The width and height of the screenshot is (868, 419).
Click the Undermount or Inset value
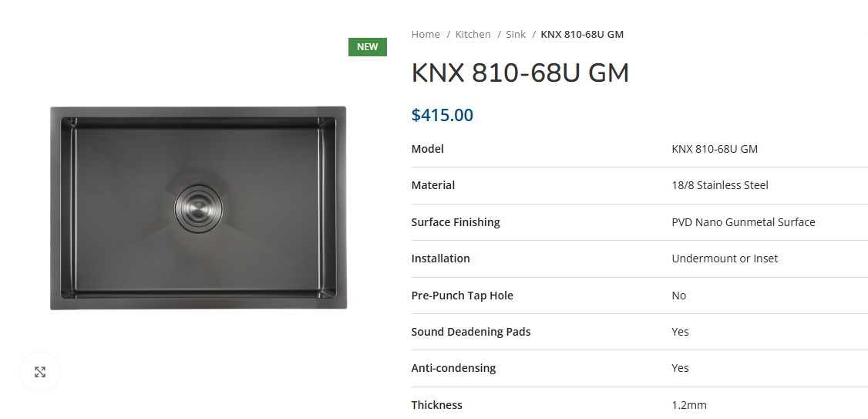[725, 258]
